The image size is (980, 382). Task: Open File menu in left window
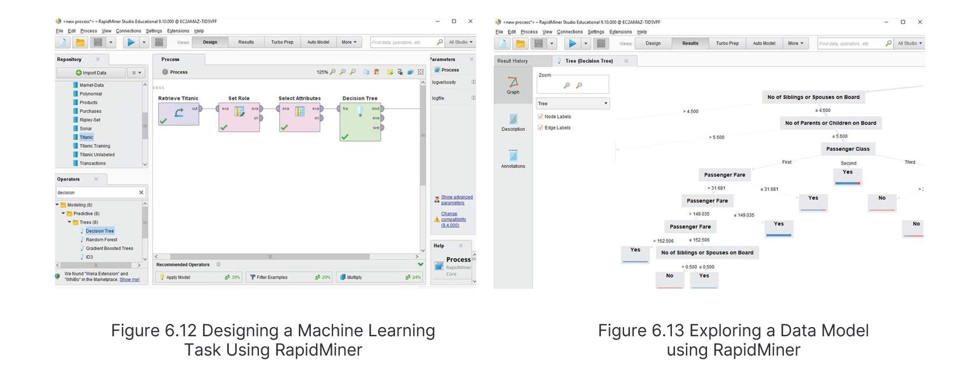pyautogui.click(x=60, y=31)
